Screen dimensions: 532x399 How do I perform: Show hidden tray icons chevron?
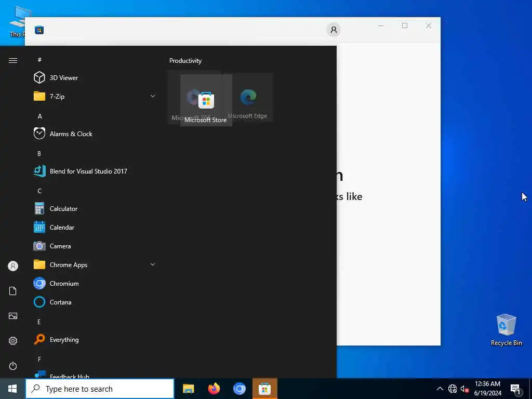pyautogui.click(x=440, y=389)
